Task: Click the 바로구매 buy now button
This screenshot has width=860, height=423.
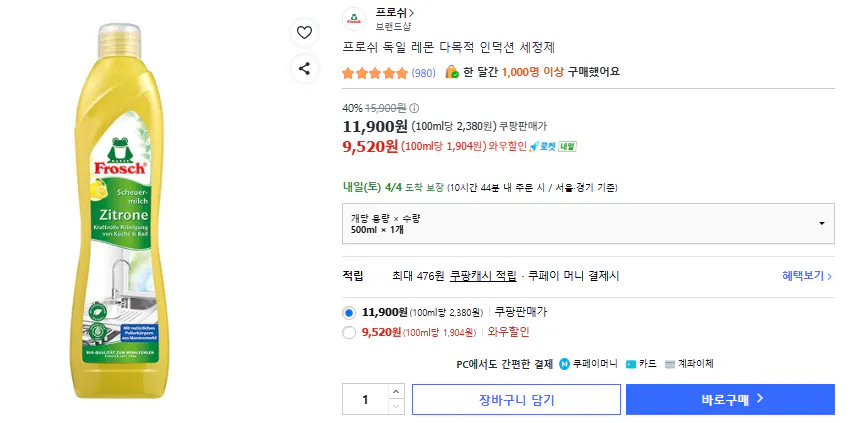Action: (730, 400)
